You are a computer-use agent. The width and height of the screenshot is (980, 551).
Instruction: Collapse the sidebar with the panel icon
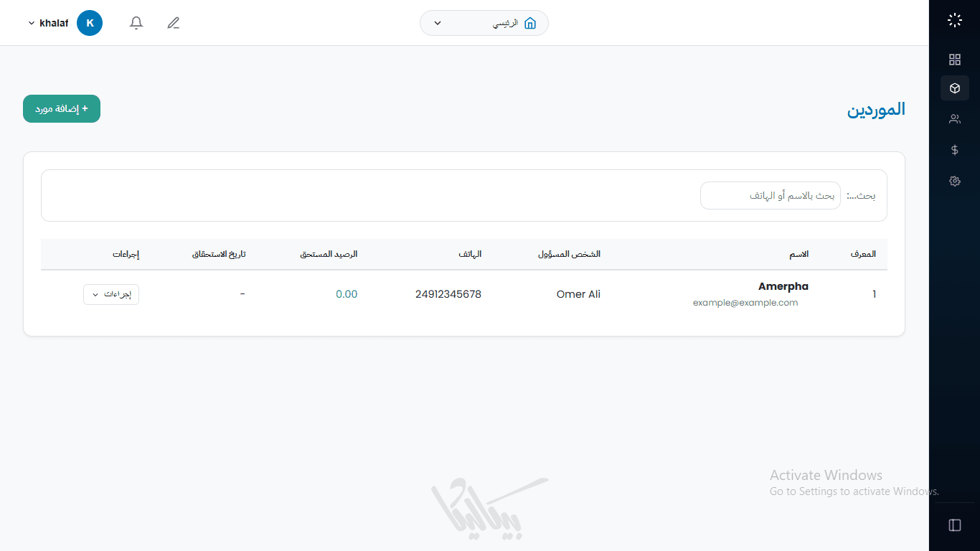pyautogui.click(x=954, y=525)
